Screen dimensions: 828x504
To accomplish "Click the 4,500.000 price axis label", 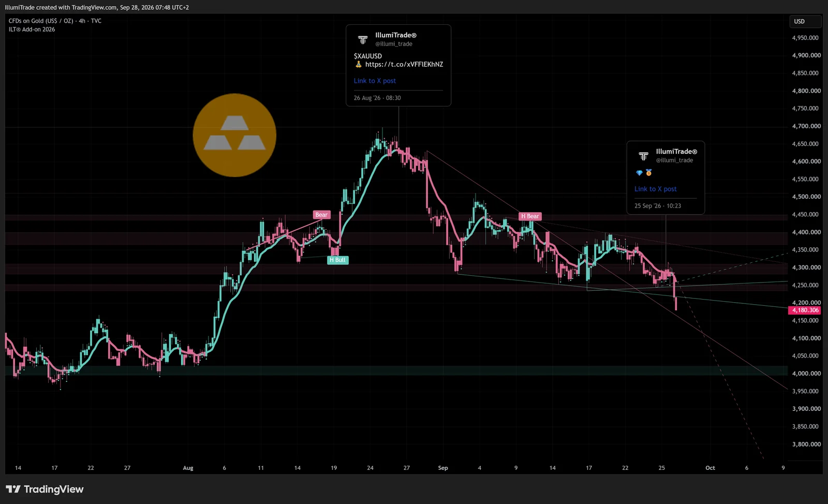I will 806,197.
